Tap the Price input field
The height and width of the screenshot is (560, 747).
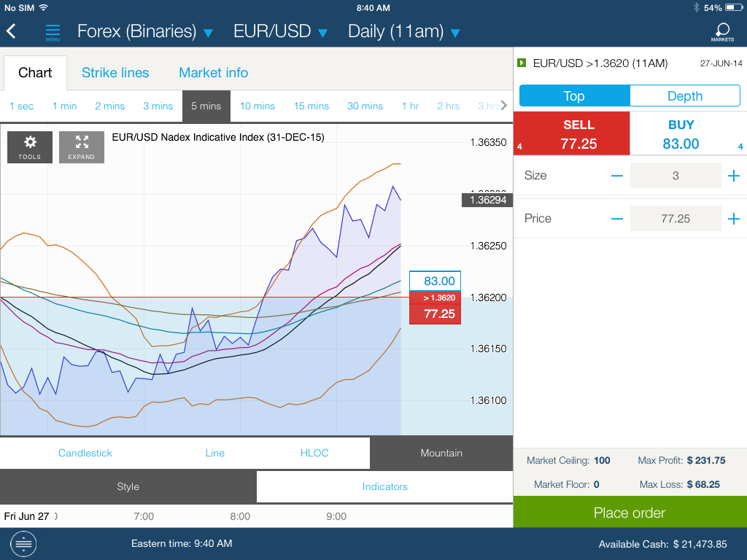click(675, 219)
